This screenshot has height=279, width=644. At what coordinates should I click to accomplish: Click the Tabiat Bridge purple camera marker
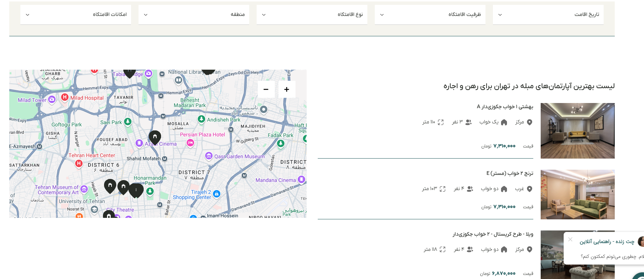point(149,73)
